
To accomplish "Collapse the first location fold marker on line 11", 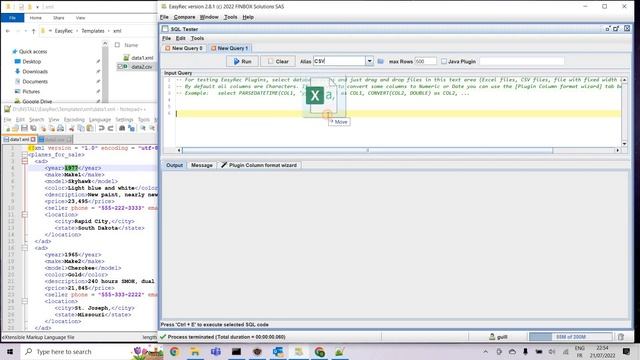I will click(x=25, y=215).
